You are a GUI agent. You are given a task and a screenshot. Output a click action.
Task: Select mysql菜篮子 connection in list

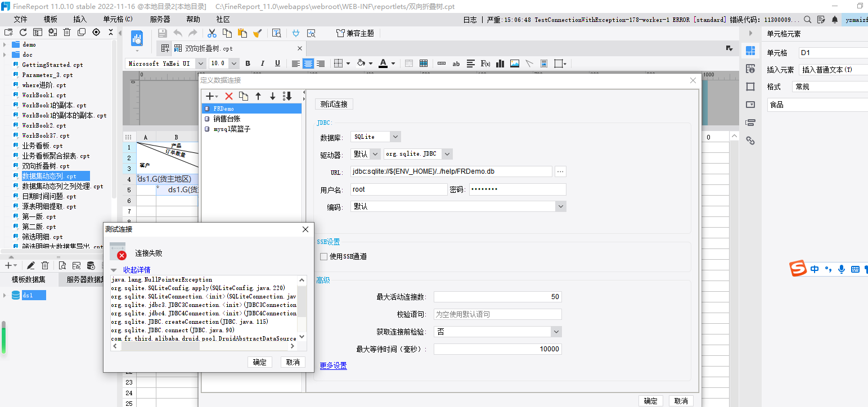pyautogui.click(x=232, y=129)
